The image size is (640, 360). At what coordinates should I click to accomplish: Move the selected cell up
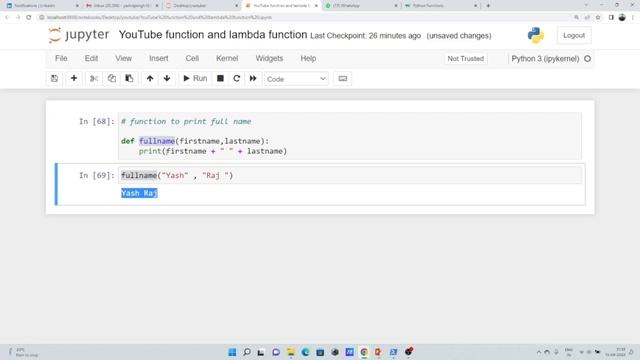pyautogui.click(x=150, y=78)
